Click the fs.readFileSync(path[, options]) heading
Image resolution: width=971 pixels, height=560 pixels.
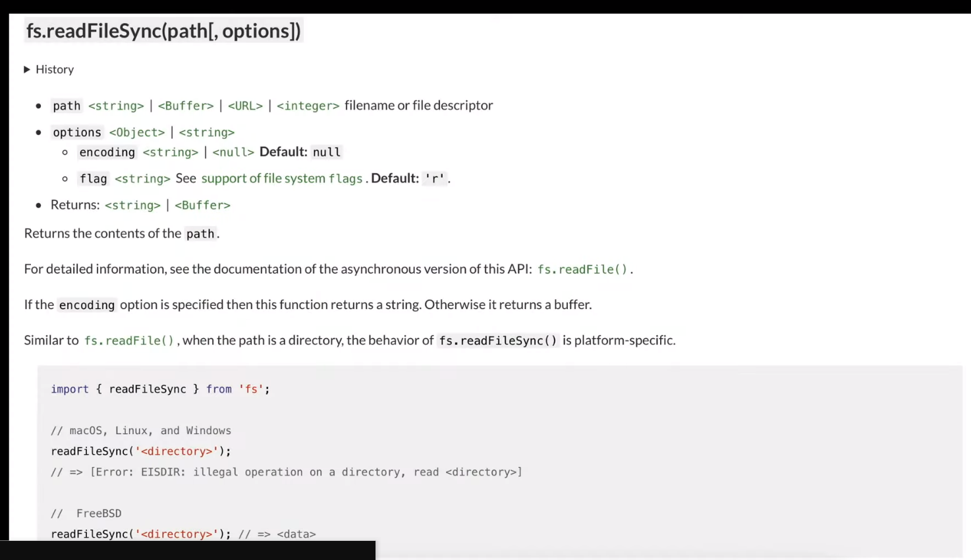tap(163, 31)
